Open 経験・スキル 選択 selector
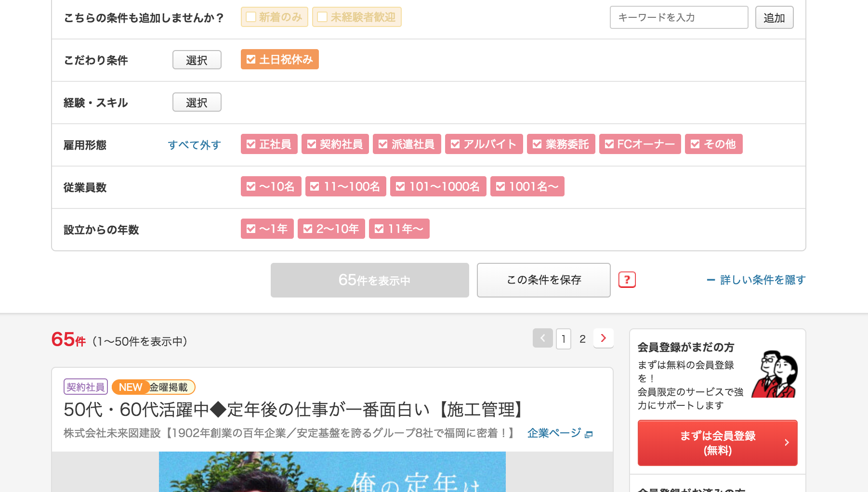868x492 pixels. 197,103
